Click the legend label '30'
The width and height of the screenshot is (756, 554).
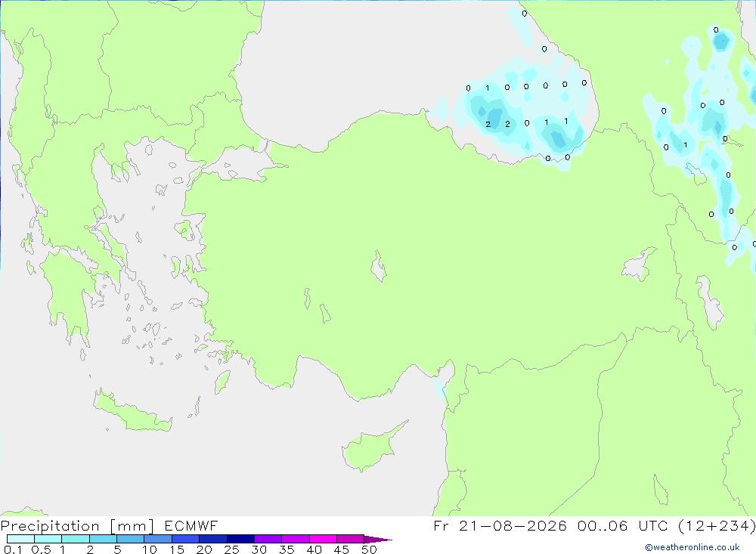(x=259, y=549)
